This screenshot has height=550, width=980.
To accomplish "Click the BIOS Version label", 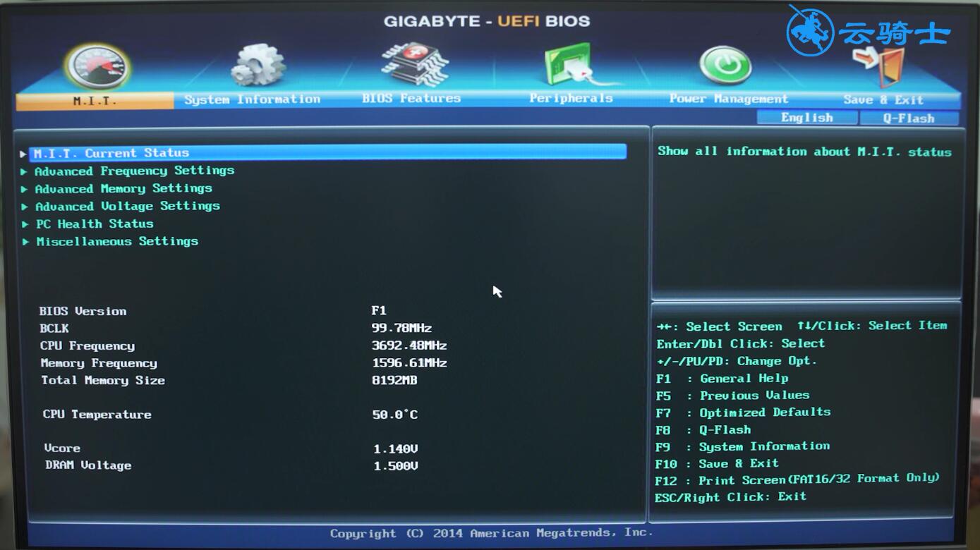I will click(x=83, y=311).
